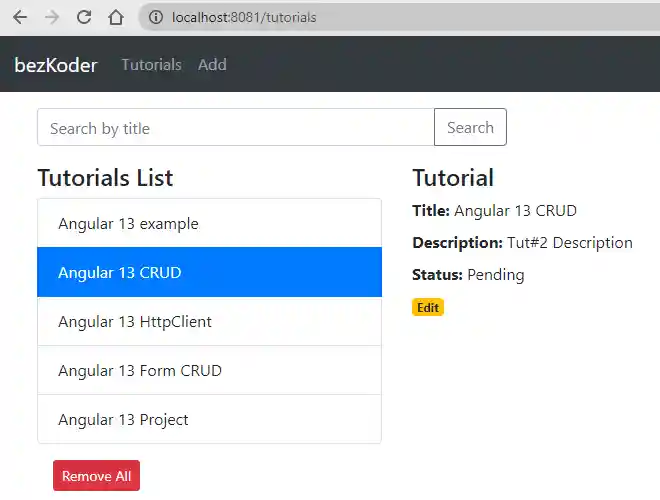Click the Title: Angular 13 CRUD text
Screen dimensions: 660x500
click(x=495, y=210)
